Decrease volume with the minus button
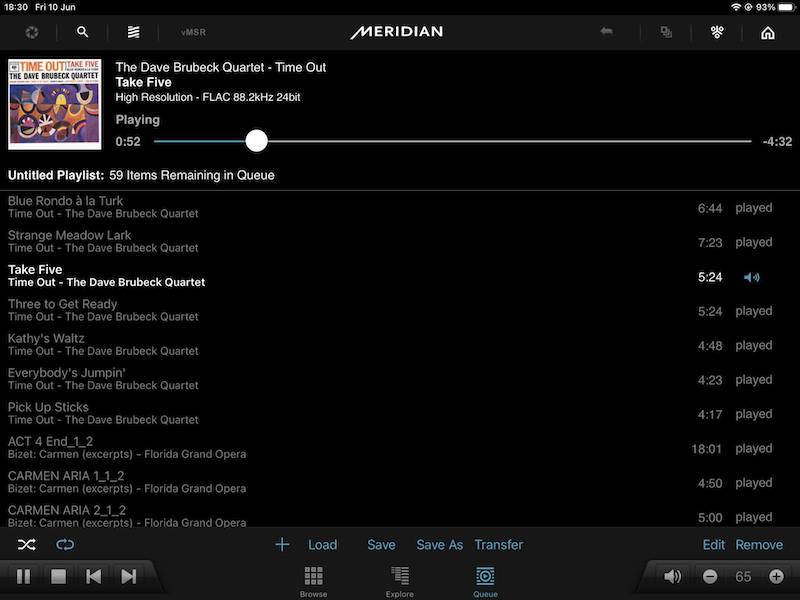Viewport: 800px width, 600px height. point(710,577)
